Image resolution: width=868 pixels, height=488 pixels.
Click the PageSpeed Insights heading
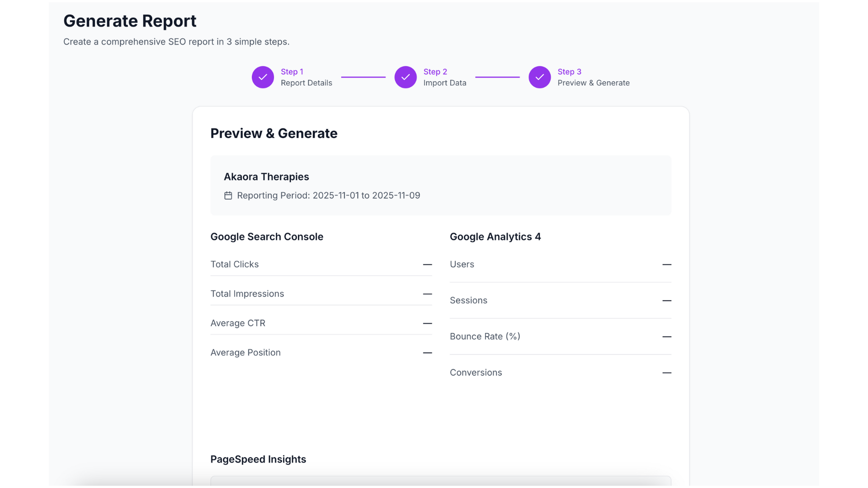click(258, 459)
